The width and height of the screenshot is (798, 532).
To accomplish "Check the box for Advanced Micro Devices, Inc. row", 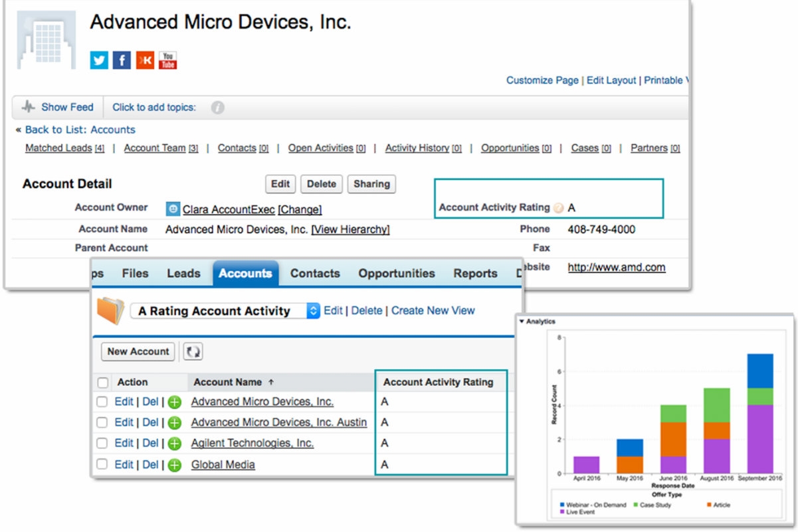I will [102, 402].
